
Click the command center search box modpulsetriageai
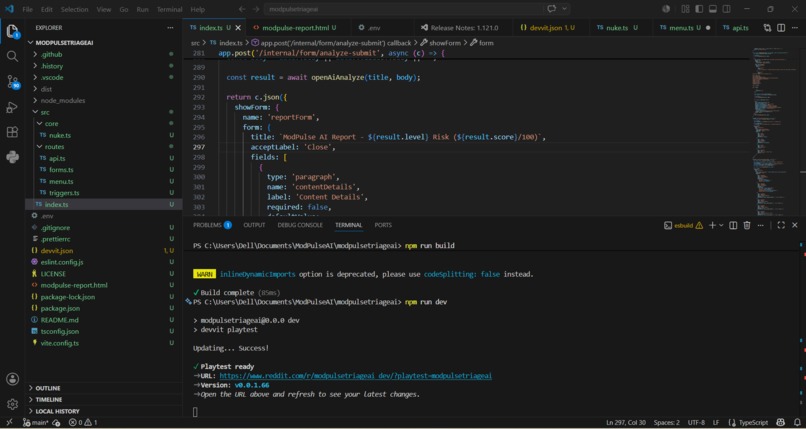405,9
